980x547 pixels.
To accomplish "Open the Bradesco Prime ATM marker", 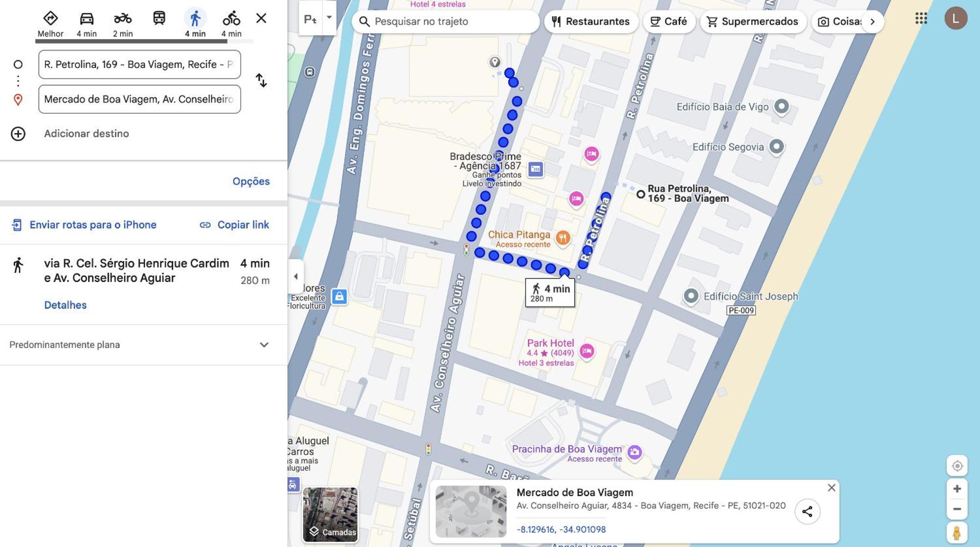I will [536, 169].
